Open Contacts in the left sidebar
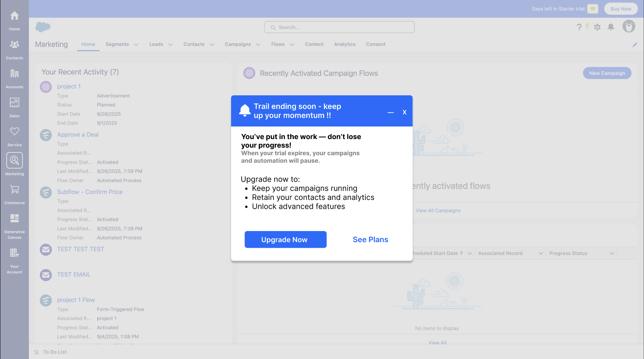This screenshot has height=359, width=644. [x=14, y=49]
